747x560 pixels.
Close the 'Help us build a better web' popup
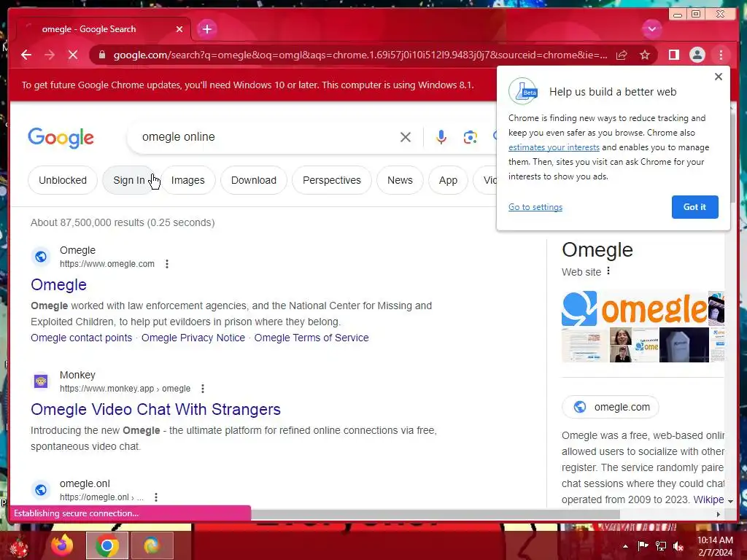pyautogui.click(x=719, y=77)
